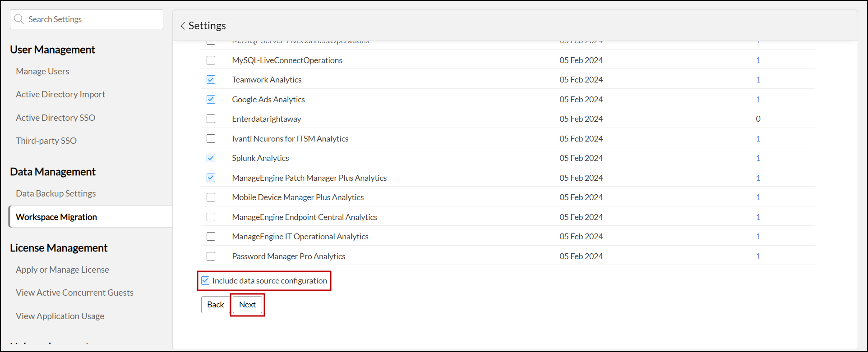Click the search magnifier icon
This screenshot has height=352, width=868.
coord(19,19)
